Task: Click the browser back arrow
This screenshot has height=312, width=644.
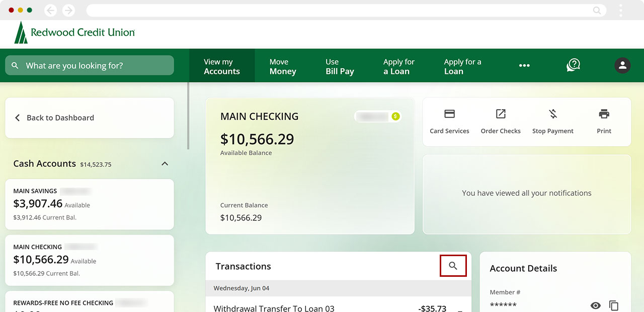Action: (x=50, y=10)
